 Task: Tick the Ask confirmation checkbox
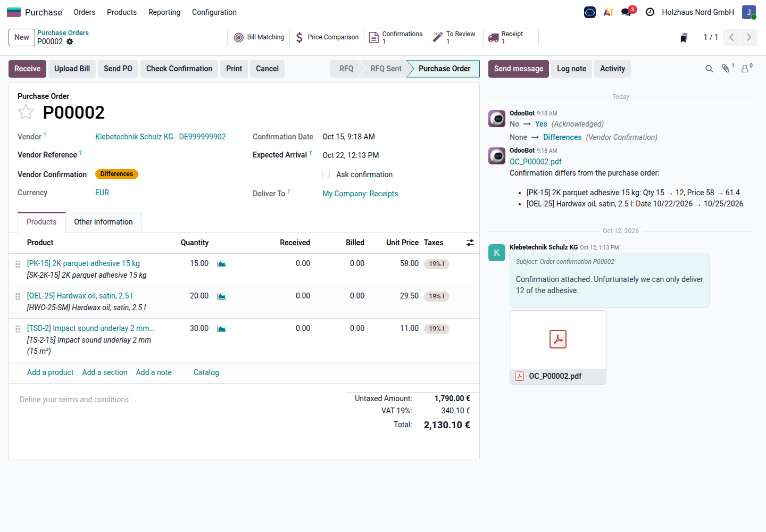coord(326,174)
